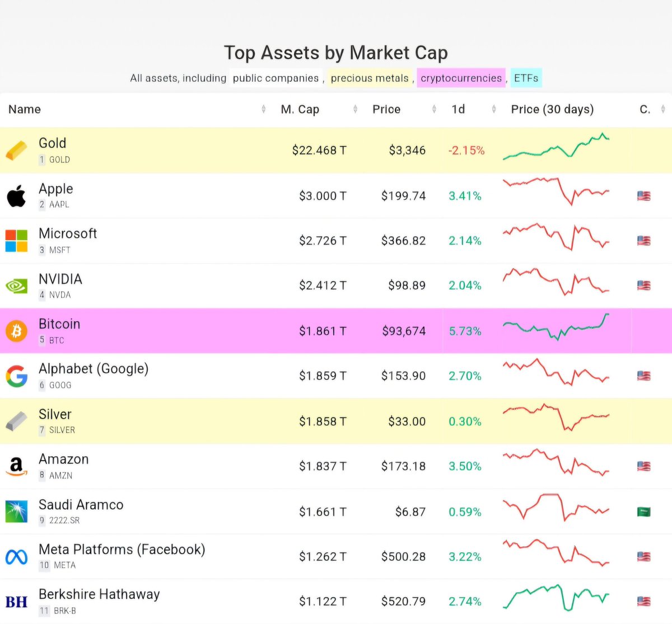Click the Apple logo icon
Screen dimensions: 672x624
(16, 195)
